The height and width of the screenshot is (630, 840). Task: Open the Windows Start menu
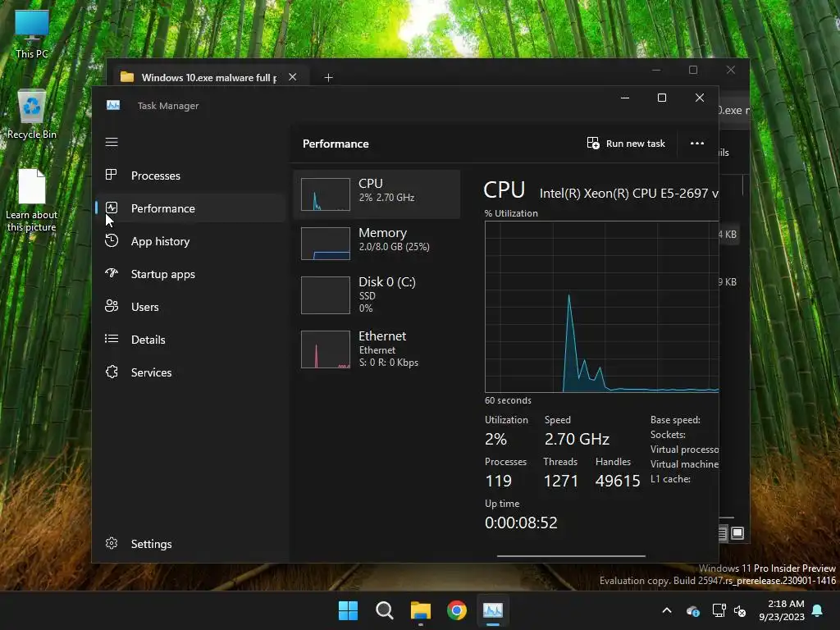[348, 610]
